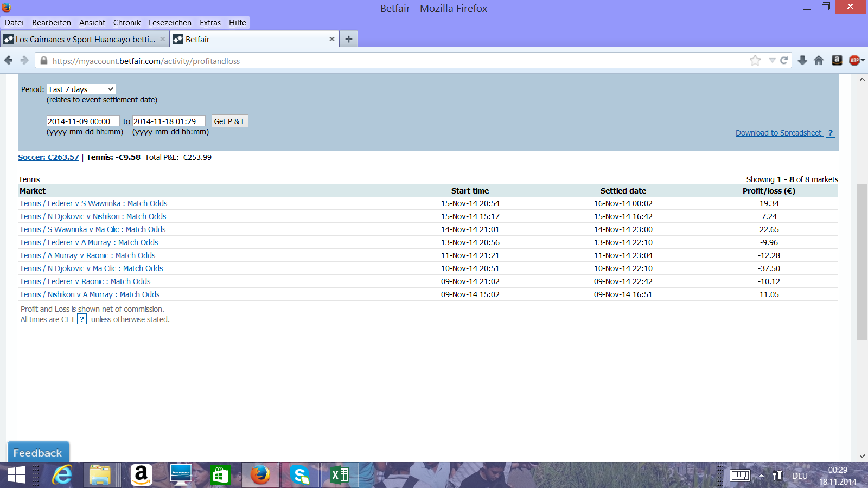The height and width of the screenshot is (488, 868).
Task: Go to the Firefox home page
Action: point(819,61)
